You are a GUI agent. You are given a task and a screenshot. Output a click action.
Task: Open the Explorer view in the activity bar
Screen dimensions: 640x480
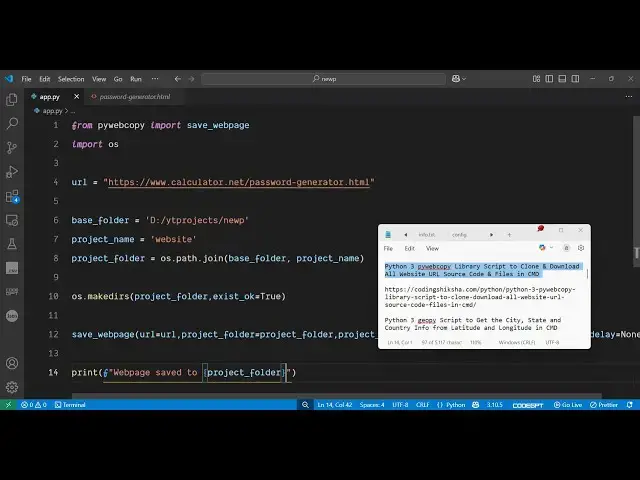click(x=12, y=100)
